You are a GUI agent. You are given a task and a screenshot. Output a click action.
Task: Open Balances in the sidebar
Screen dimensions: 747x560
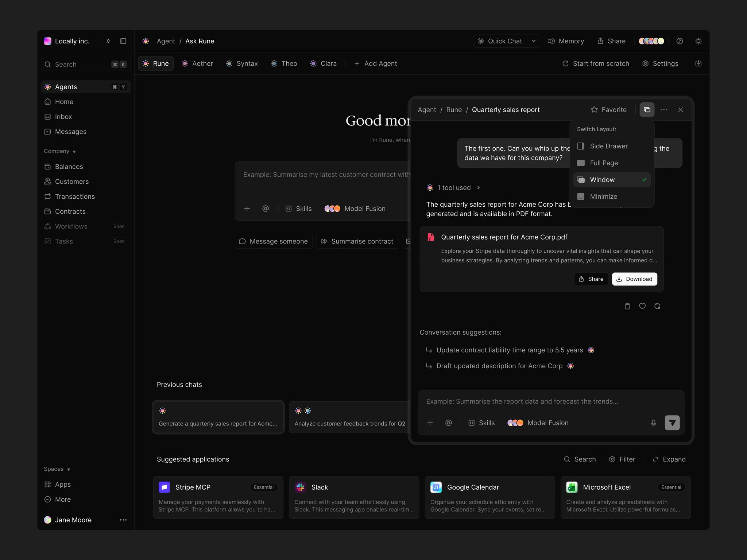[x=86, y=167]
